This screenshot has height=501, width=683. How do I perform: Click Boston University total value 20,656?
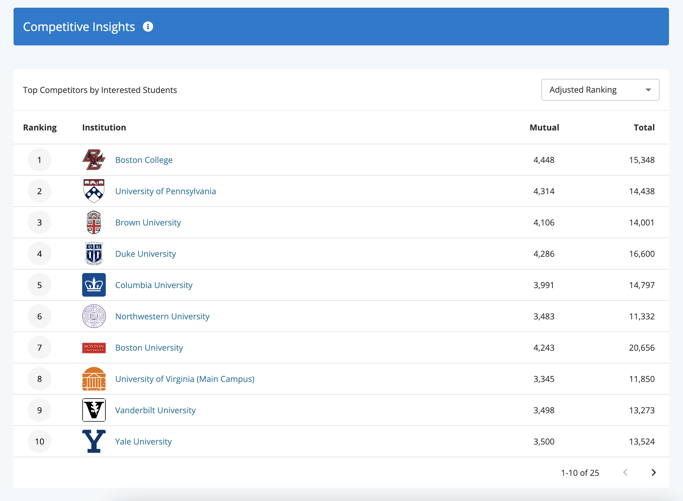click(642, 348)
